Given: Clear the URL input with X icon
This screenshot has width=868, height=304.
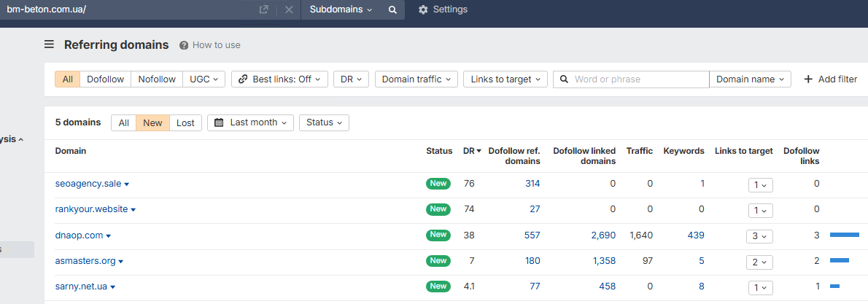Looking at the screenshot, I should coord(289,10).
